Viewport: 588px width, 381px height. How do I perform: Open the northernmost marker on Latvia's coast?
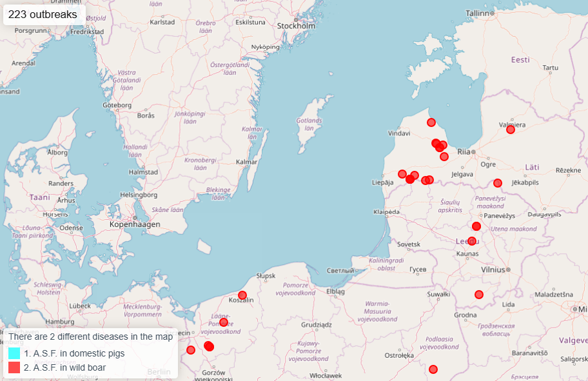(431, 122)
